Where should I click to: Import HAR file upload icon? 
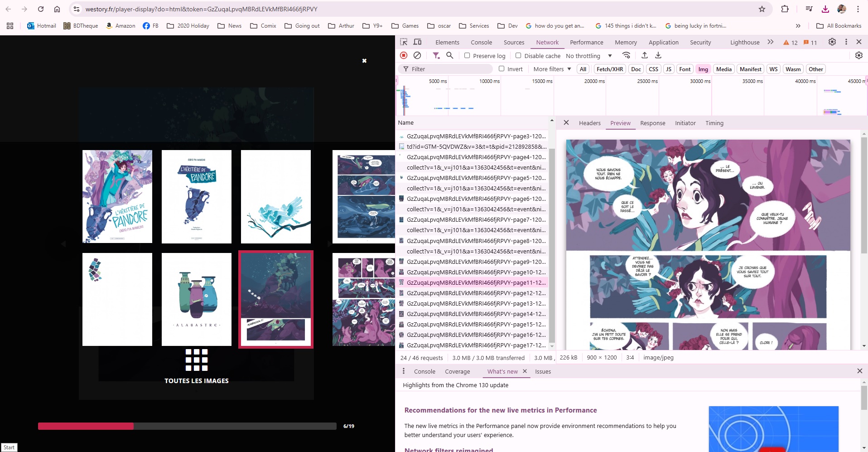[x=644, y=55]
